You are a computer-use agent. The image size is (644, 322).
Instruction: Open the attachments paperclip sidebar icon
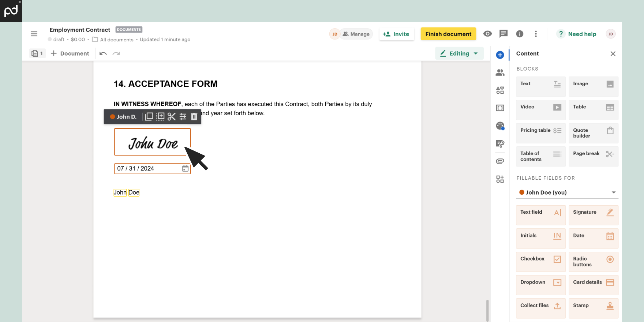(x=500, y=161)
